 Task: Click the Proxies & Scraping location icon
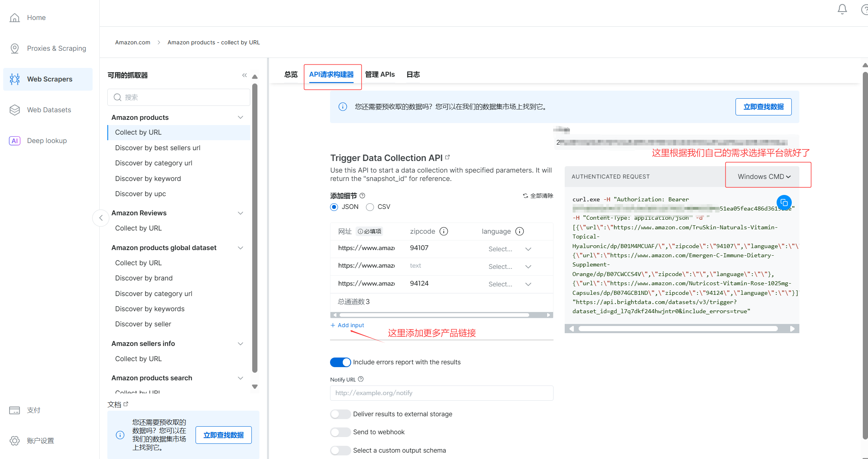click(x=15, y=48)
